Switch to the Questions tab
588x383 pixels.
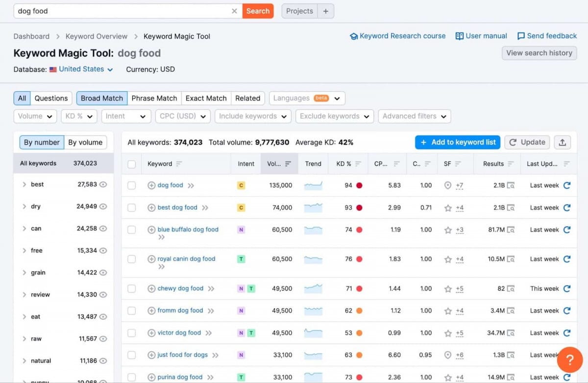(x=51, y=98)
